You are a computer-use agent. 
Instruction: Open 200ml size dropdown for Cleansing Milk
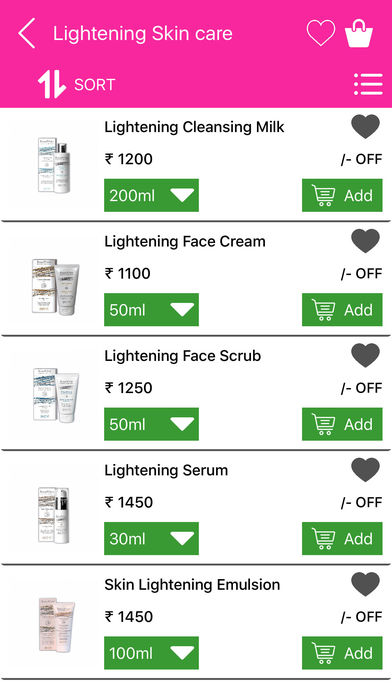point(151,195)
